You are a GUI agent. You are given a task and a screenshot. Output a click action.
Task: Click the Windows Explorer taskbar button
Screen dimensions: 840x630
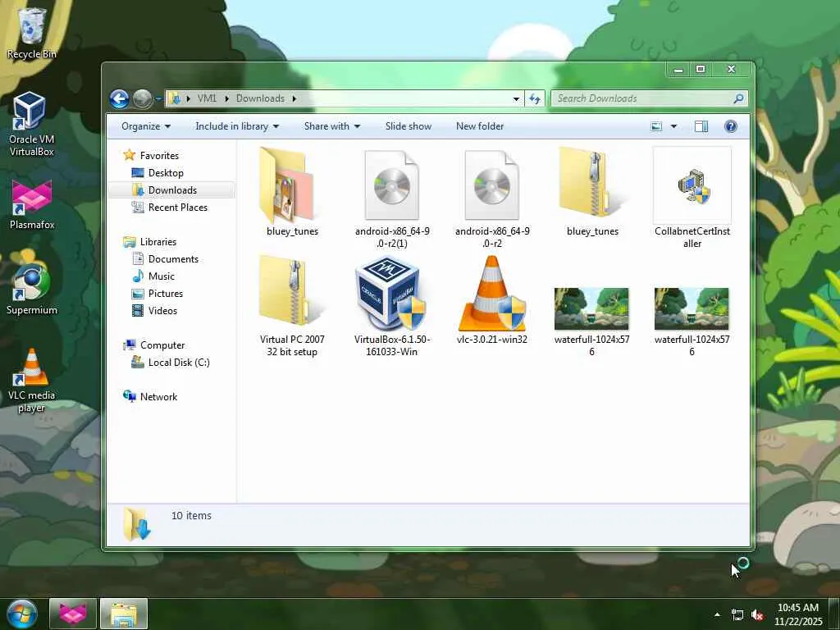(124, 614)
